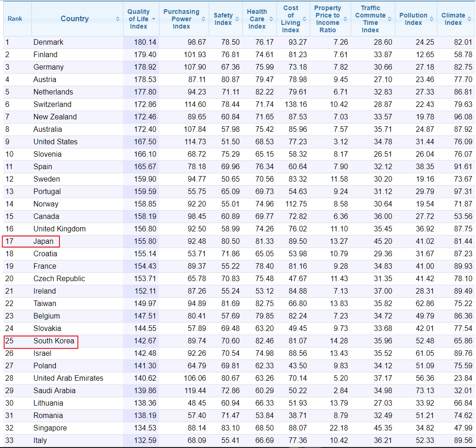The image size is (476, 448).
Task: Click the Cost of Living Index sort arrows
Action: (x=305, y=19)
